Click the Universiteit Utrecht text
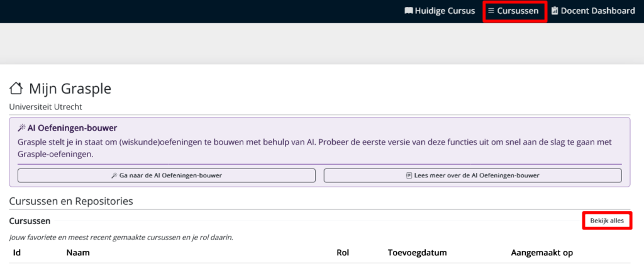The image size is (644, 264). click(x=45, y=107)
